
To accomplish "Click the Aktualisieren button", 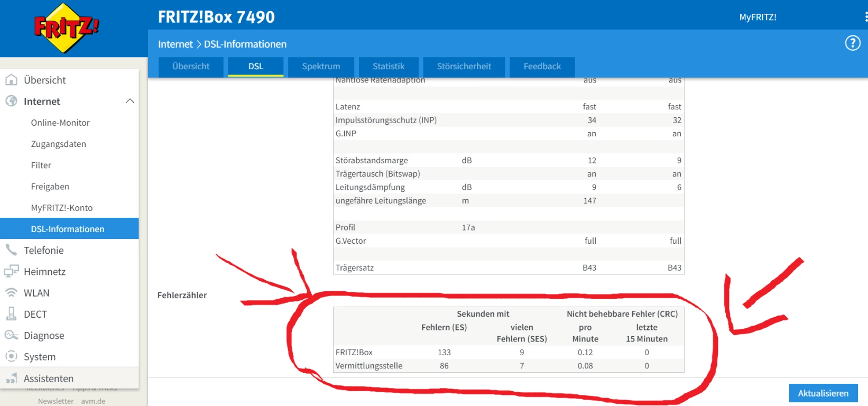I will [x=823, y=393].
